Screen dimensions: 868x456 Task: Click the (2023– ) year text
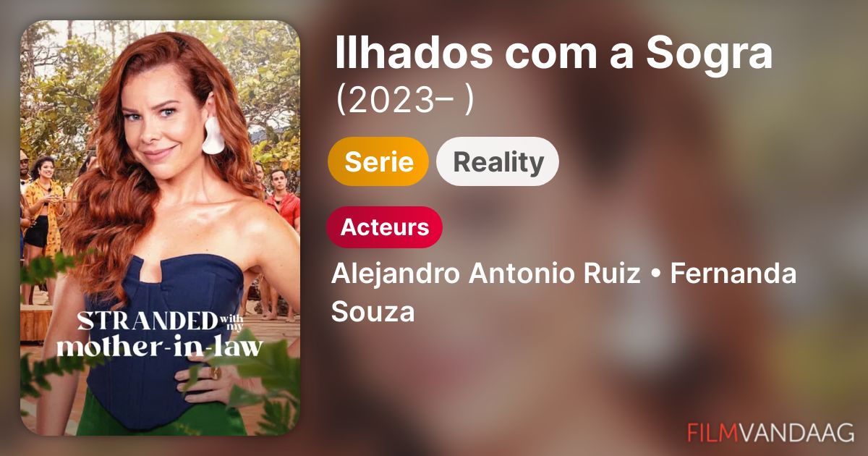[x=404, y=101]
